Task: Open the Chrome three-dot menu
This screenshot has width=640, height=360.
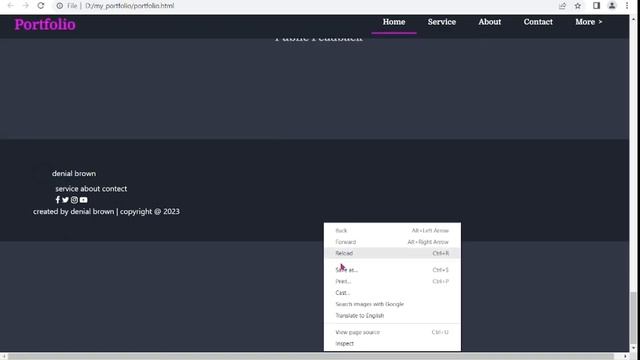Action: tap(627, 6)
